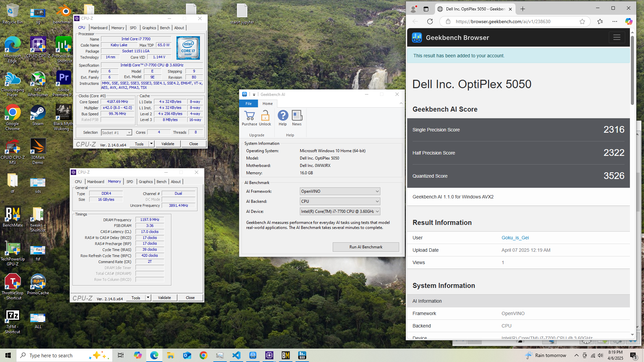Click the Edge address bar URL
The image size is (644, 362).
(x=503, y=21)
